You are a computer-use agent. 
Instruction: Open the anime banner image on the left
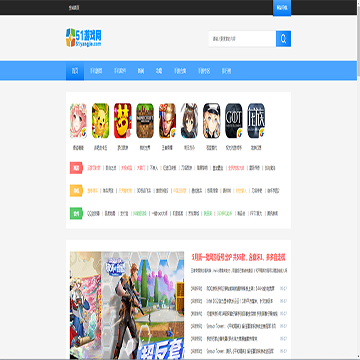click(85, 305)
